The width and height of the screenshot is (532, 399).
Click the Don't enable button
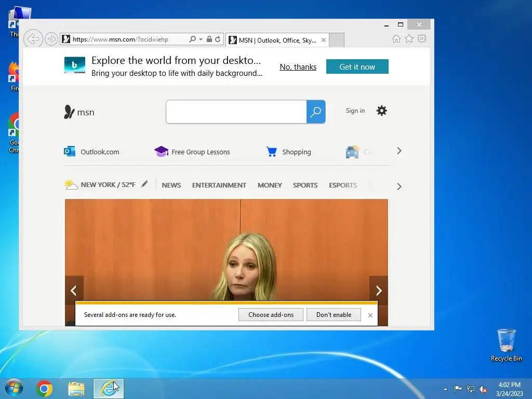tap(334, 314)
